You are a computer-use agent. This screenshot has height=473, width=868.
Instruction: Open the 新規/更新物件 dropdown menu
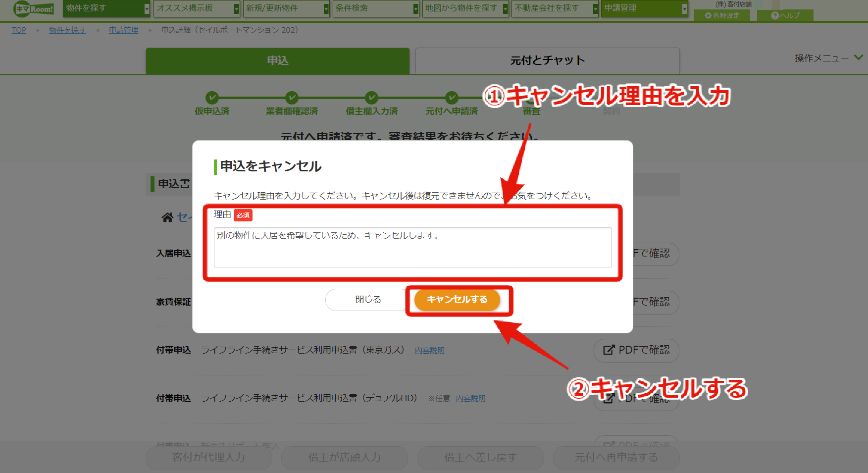point(286,8)
